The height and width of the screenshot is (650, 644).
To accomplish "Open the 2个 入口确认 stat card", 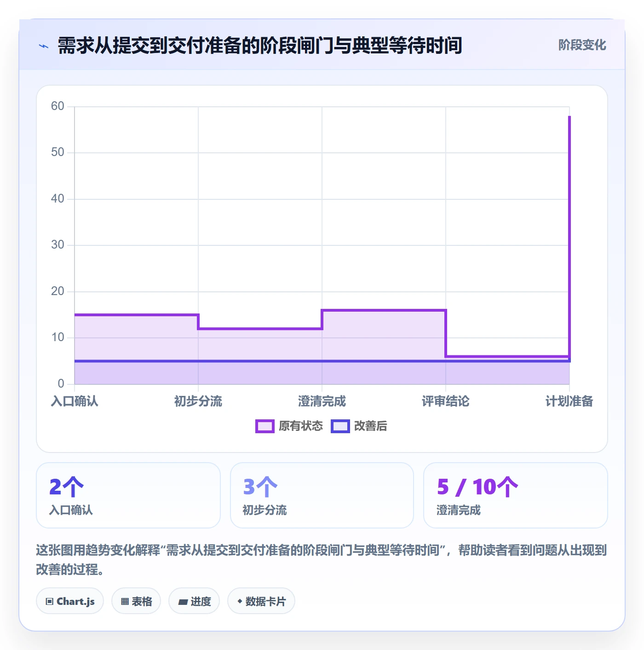I will tap(128, 495).
